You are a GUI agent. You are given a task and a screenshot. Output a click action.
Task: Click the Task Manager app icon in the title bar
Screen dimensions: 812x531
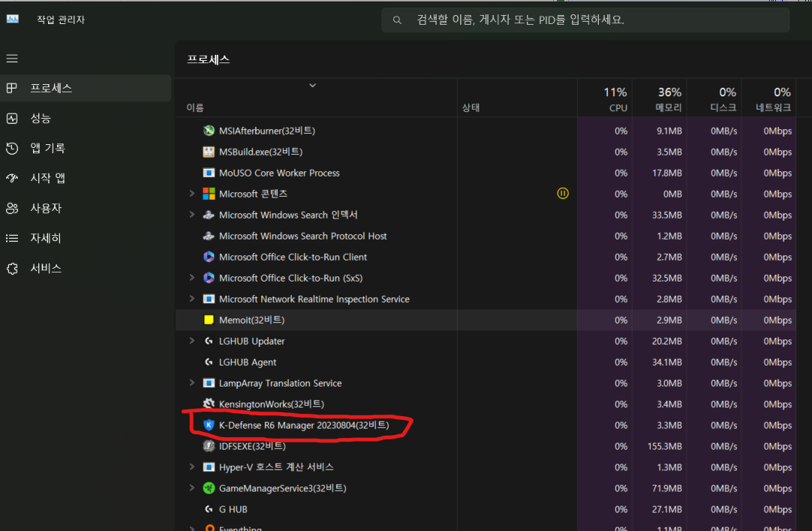pos(13,20)
